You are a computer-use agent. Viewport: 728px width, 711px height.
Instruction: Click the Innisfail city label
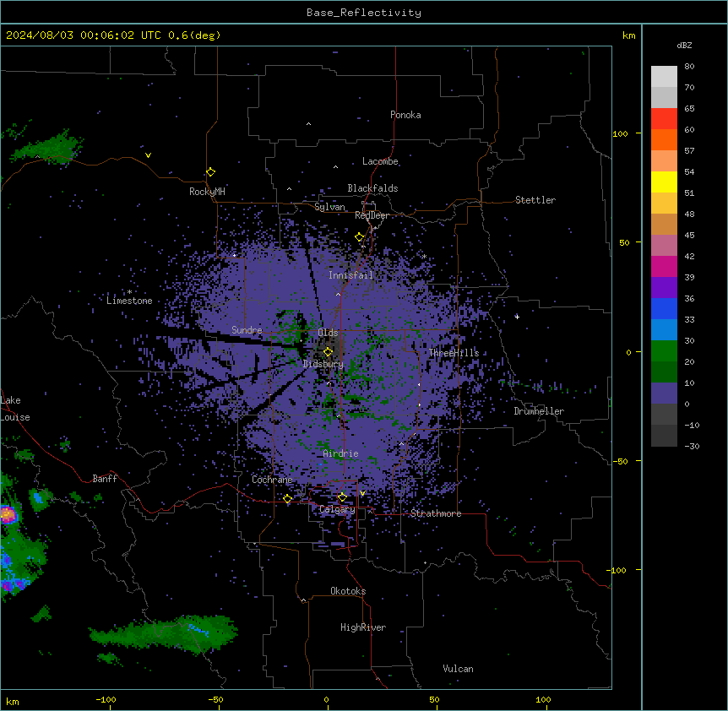(x=350, y=275)
